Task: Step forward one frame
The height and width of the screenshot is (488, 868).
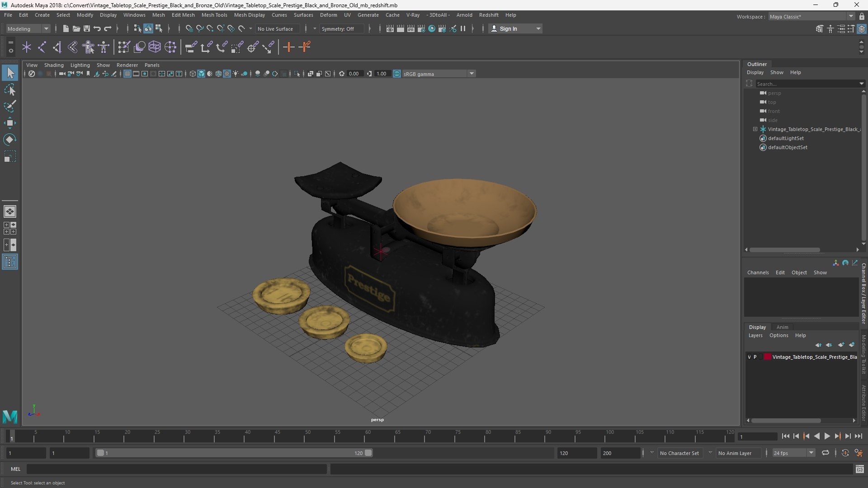Action: click(848, 436)
